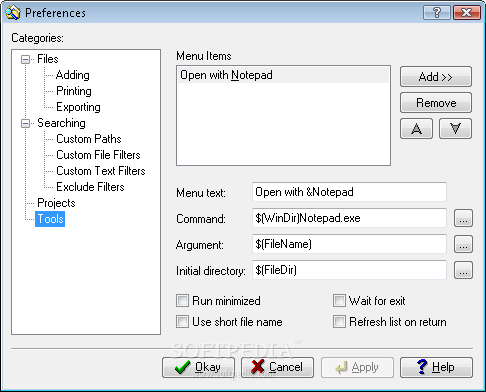Select the Exporting category
Viewport: 486px width, 392px height.
(78, 107)
